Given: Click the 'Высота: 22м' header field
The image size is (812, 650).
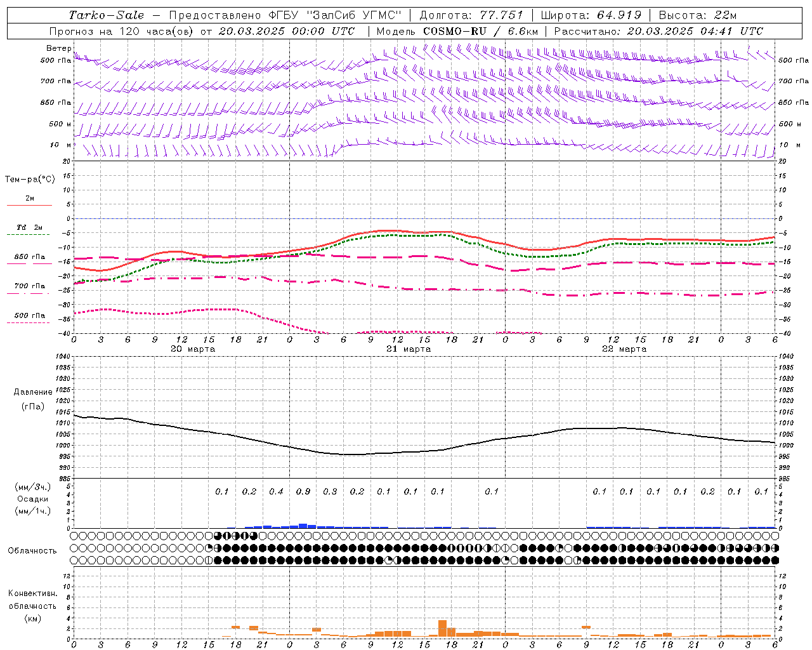Looking at the screenshot, I should pyautogui.click(x=698, y=15).
